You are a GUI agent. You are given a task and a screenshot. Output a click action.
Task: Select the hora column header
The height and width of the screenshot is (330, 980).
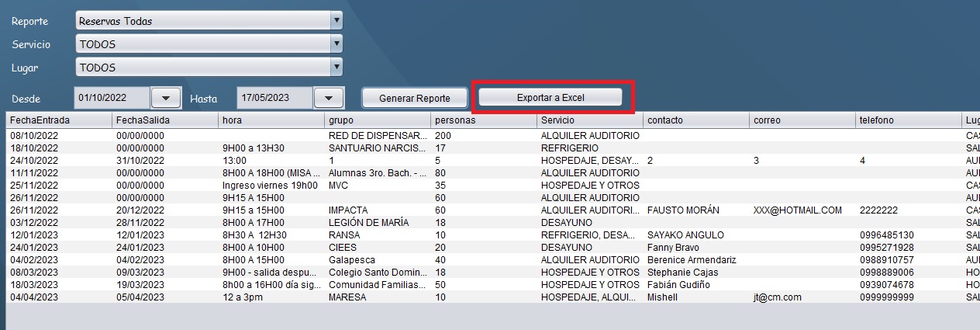[x=271, y=120]
